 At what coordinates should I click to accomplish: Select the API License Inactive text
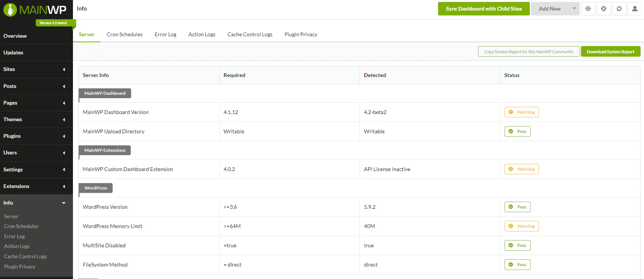pos(387,169)
